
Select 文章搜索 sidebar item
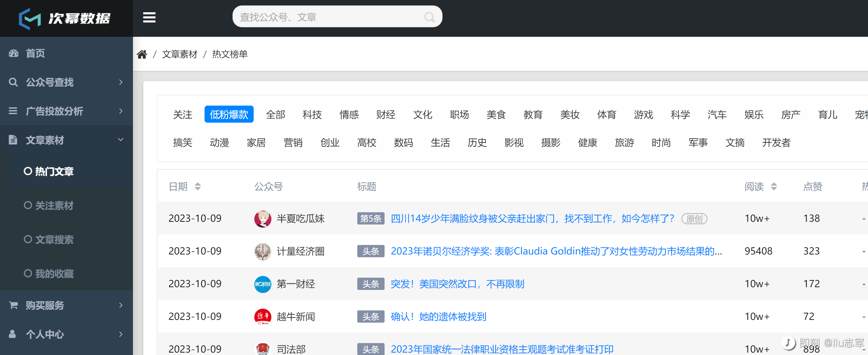coord(66,240)
